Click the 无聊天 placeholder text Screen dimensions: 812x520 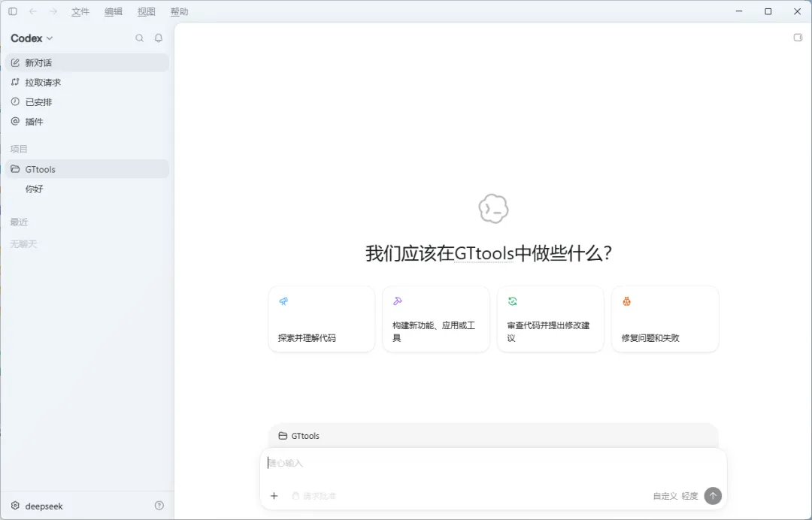pos(23,243)
